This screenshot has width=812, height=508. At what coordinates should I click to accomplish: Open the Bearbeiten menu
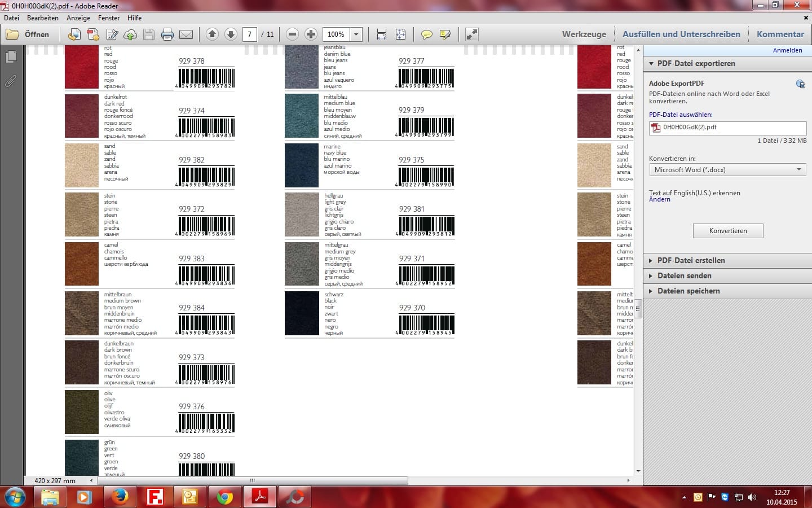[43, 18]
